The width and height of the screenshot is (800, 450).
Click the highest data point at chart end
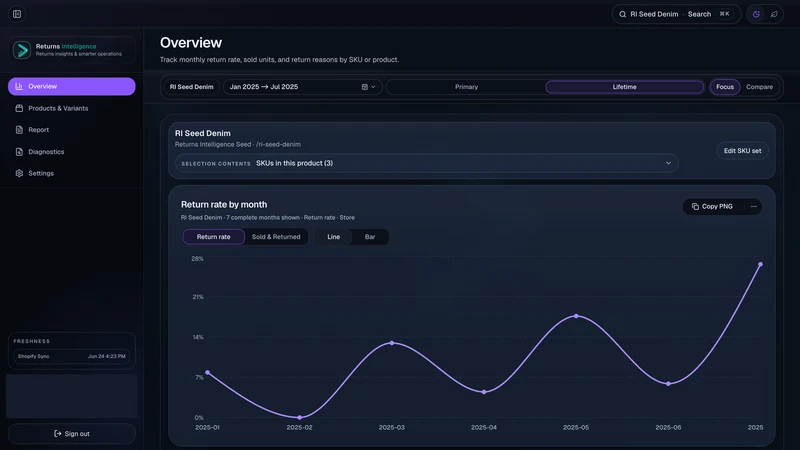click(x=760, y=264)
